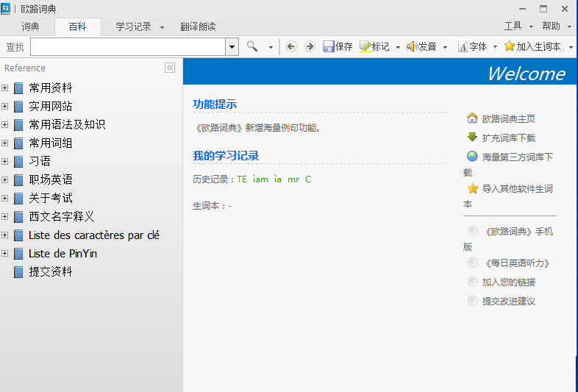The height and width of the screenshot is (392, 578).
Task: Click the round bullet beside 提交改进建议
Action: coord(473,301)
